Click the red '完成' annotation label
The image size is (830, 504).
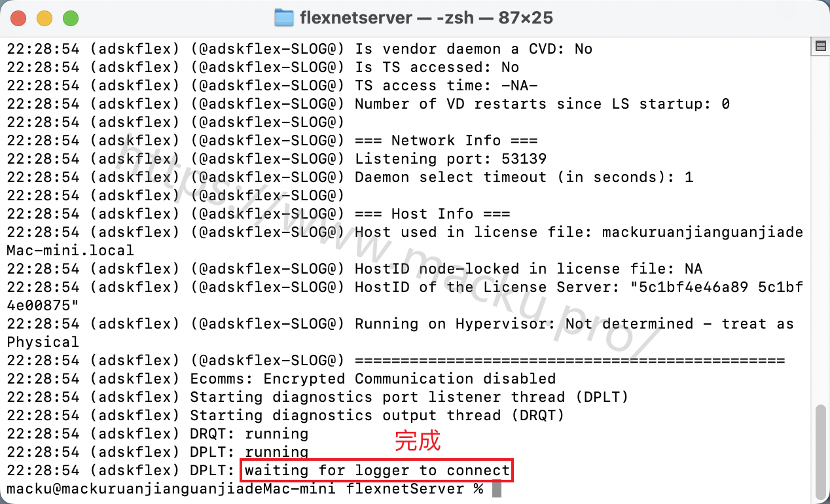click(417, 441)
